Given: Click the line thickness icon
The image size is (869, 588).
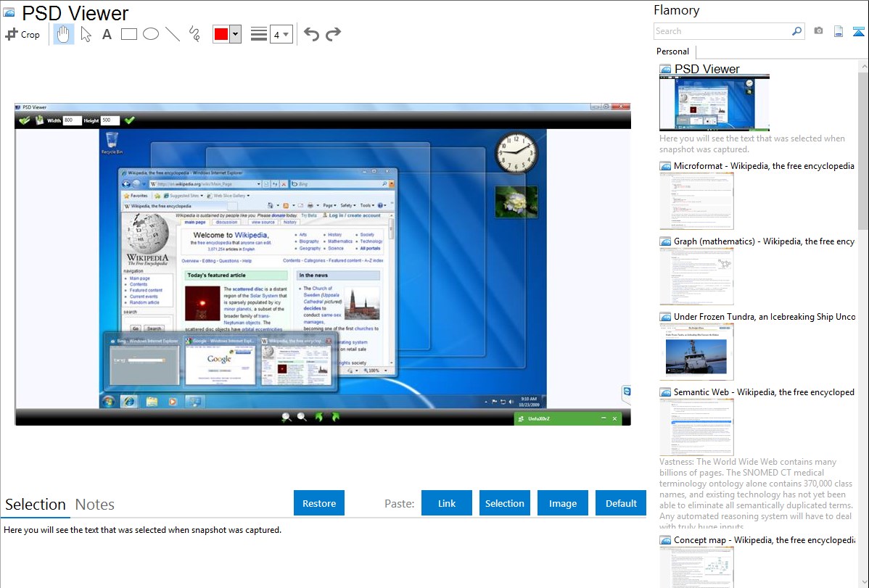Looking at the screenshot, I should point(259,34).
